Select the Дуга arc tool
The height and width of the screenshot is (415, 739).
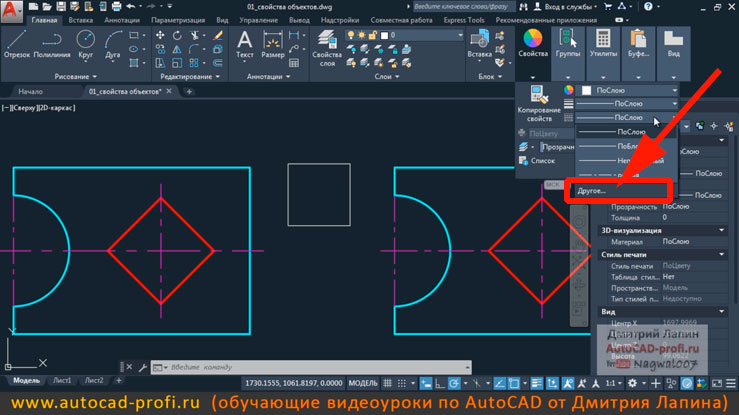(113, 44)
